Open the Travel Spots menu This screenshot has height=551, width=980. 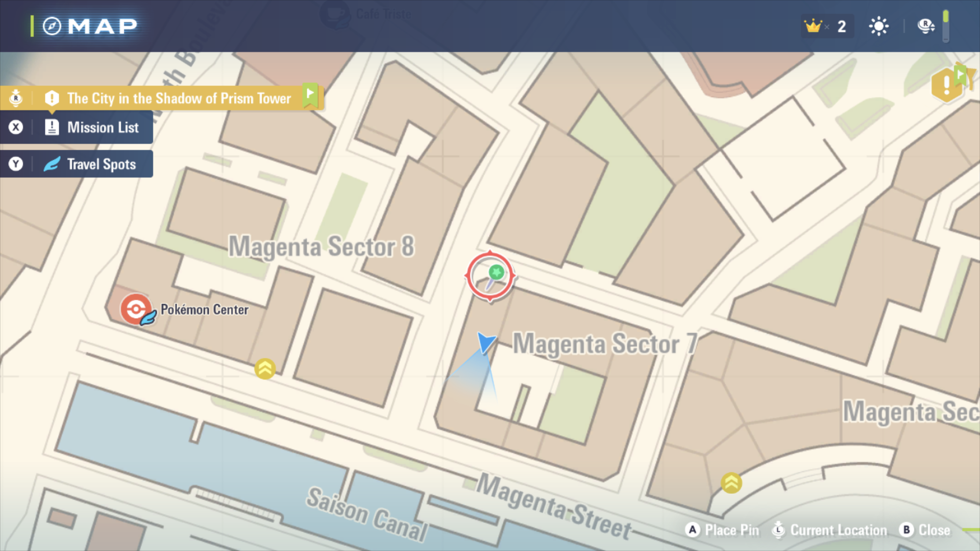click(x=77, y=164)
